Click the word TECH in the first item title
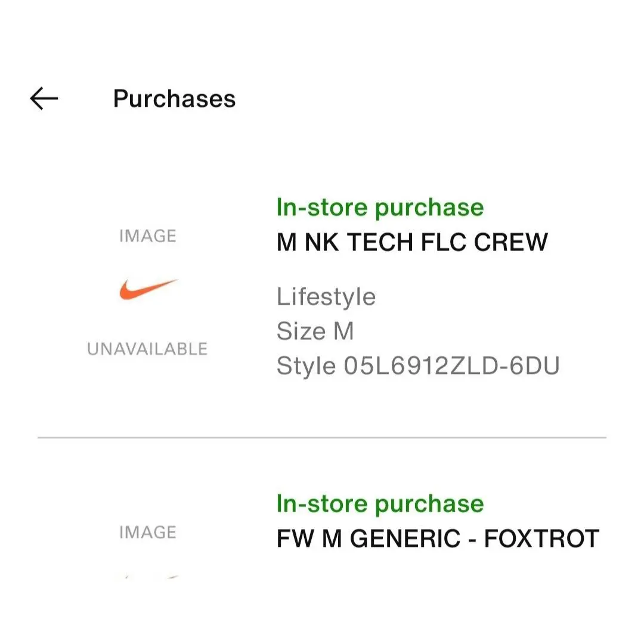Viewport: 644px width, 644px height. click(x=380, y=242)
